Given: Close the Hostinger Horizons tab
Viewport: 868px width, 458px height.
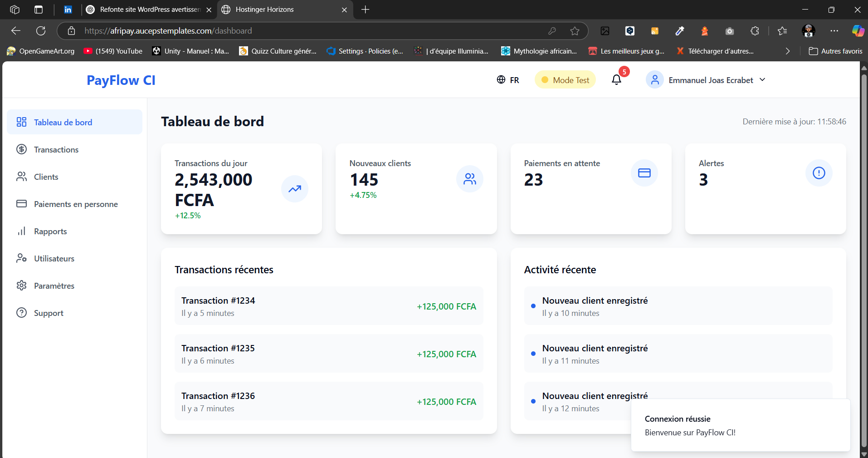Looking at the screenshot, I should [344, 10].
